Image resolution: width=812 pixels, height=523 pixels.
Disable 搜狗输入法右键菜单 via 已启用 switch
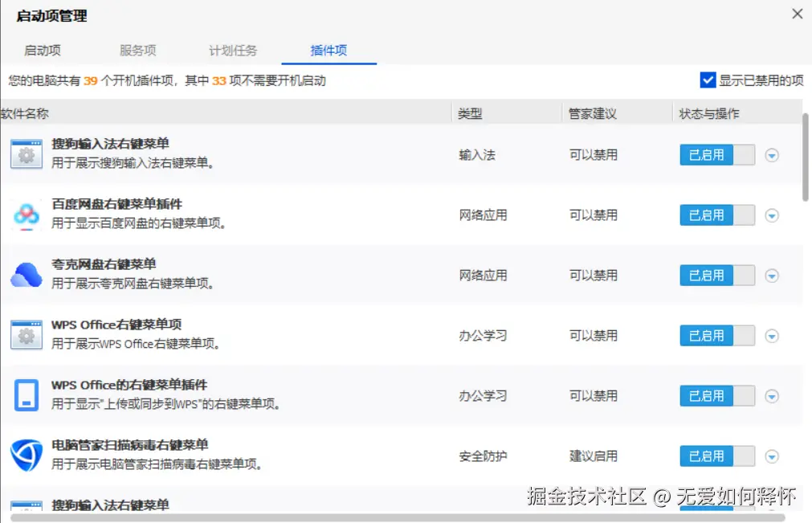(717, 155)
